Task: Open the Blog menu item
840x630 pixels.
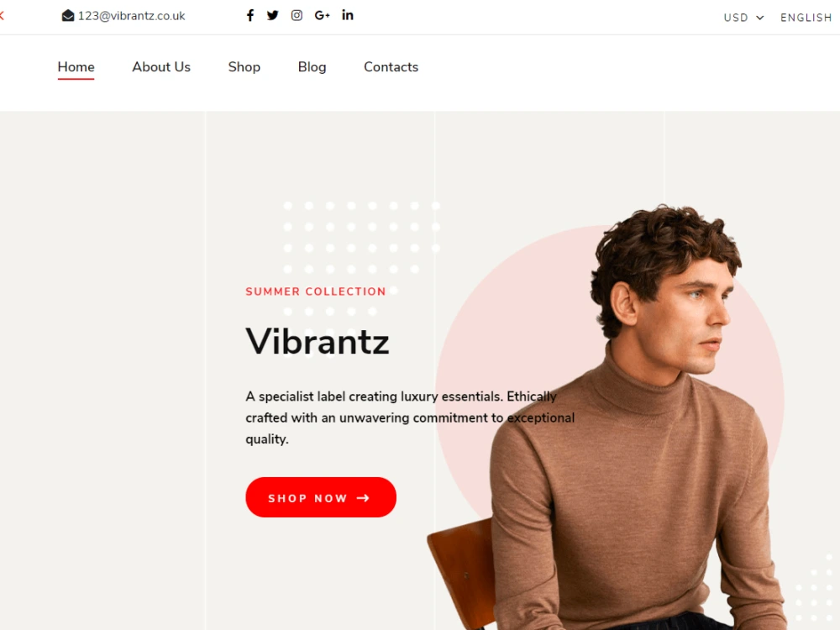Action: (312, 67)
